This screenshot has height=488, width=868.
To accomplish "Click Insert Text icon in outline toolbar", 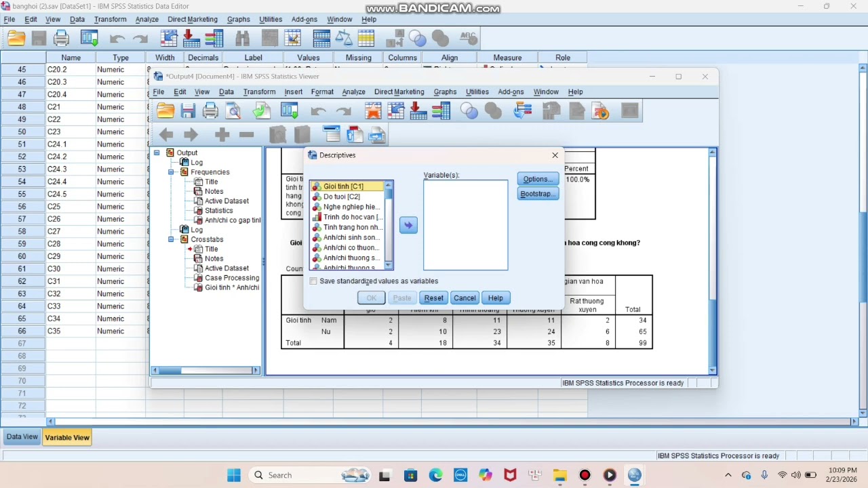I will tap(377, 135).
